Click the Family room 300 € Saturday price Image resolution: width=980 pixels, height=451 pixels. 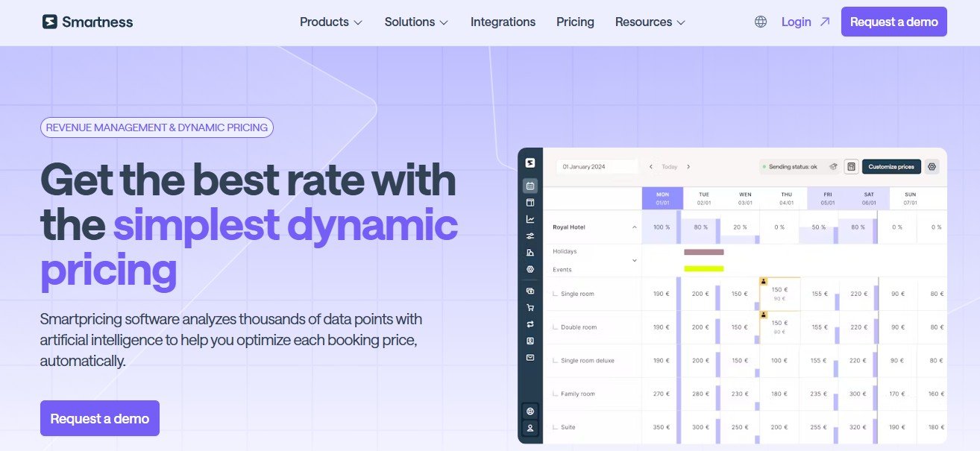pyautogui.click(x=859, y=394)
